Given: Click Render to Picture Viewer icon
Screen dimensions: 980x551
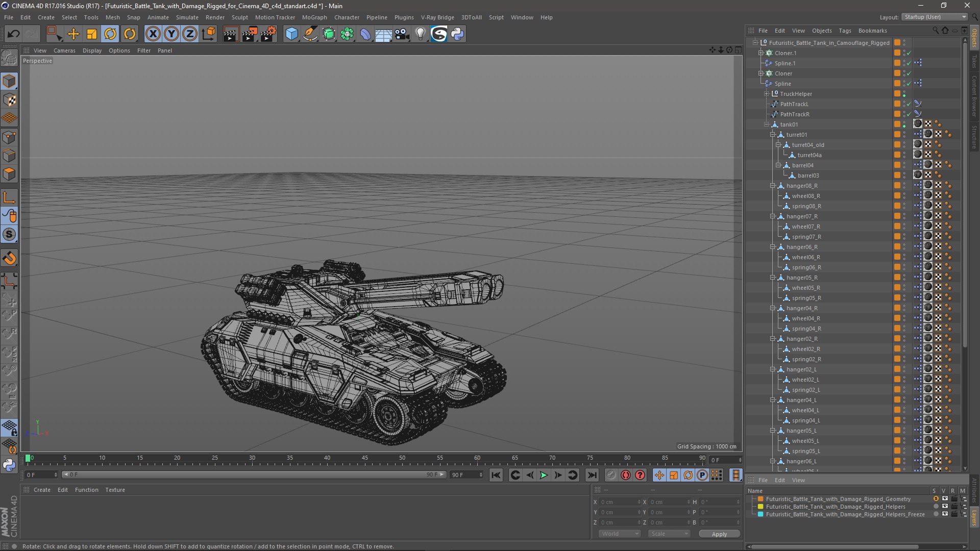Looking at the screenshot, I should pyautogui.click(x=249, y=34).
